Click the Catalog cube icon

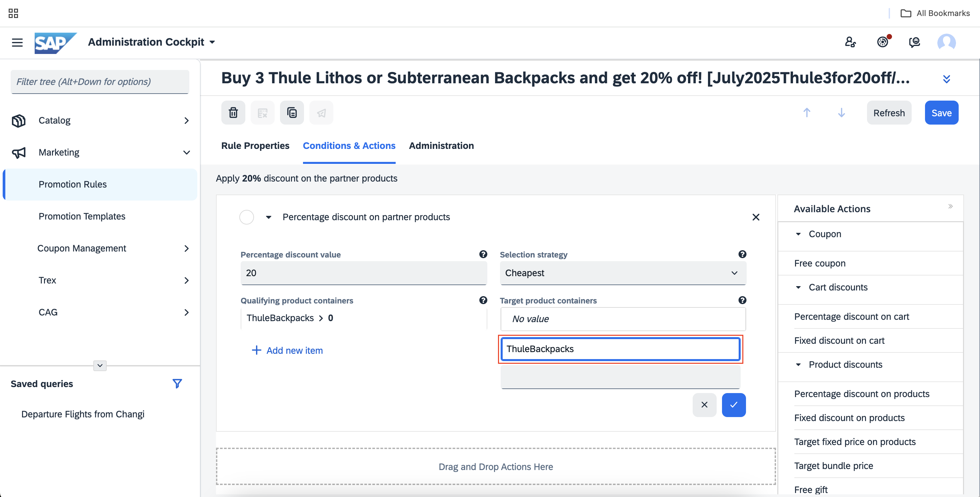[19, 121]
